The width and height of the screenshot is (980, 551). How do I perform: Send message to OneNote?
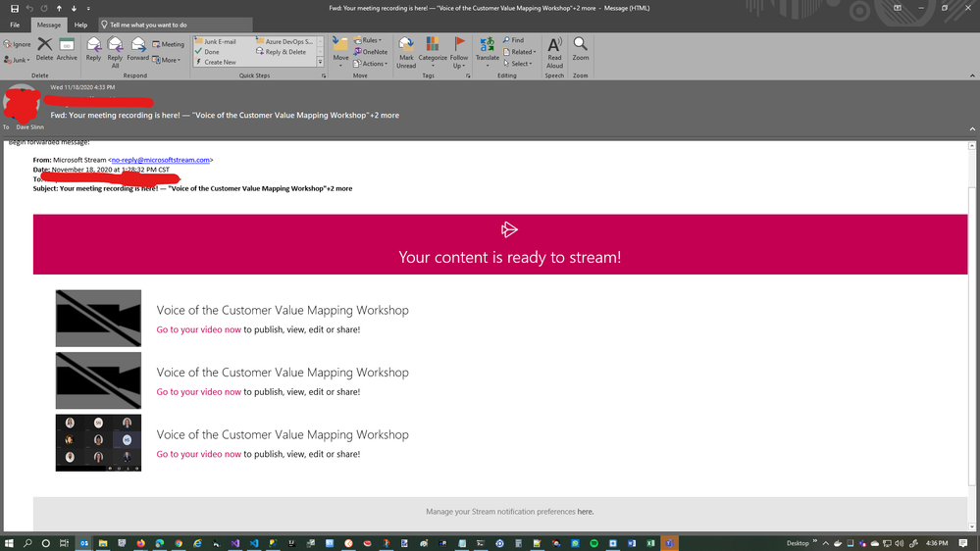(x=371, y=52)
